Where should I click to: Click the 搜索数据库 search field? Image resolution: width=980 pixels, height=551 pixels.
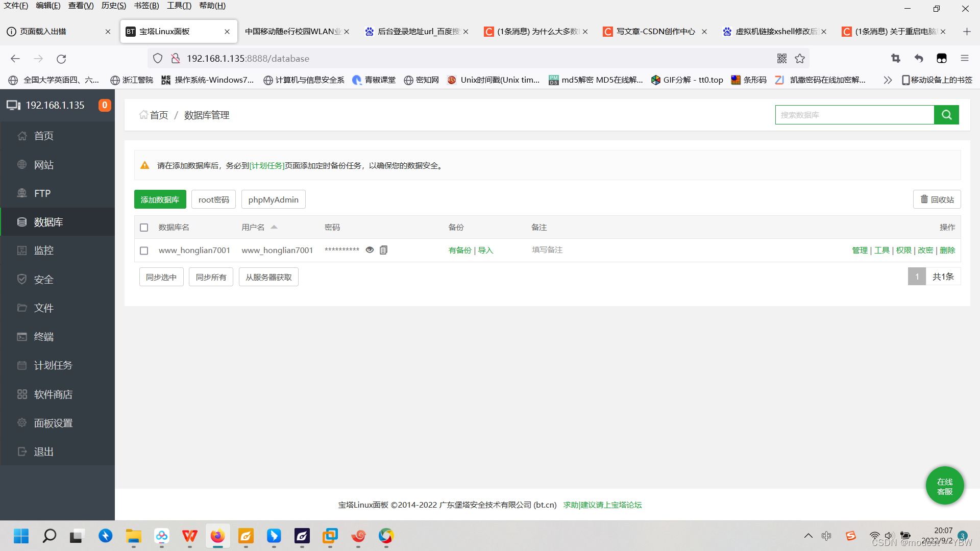[854, 115]
